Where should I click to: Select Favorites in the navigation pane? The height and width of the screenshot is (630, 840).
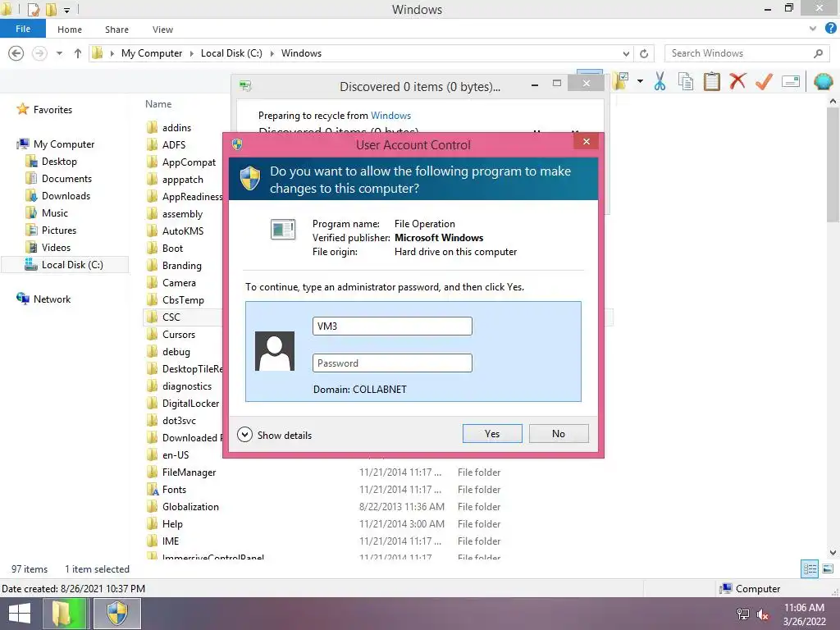[52, 109]
